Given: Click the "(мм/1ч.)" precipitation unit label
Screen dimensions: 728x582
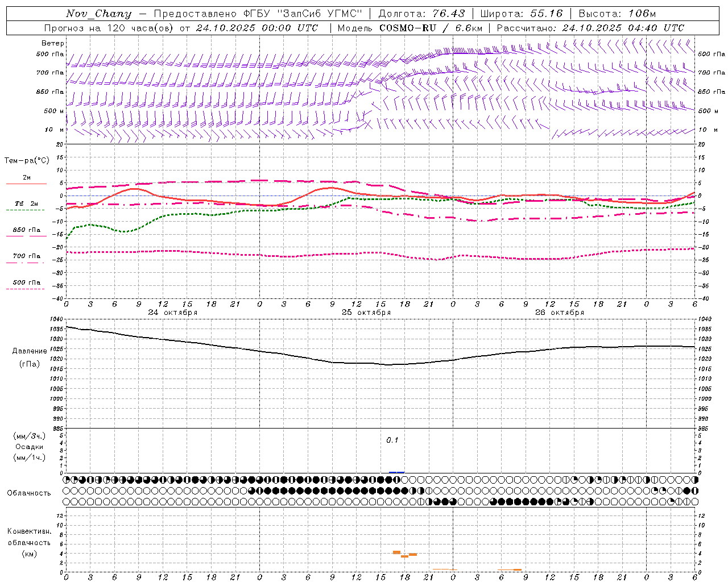Looking at the screenshot, I should [x=30, y=458].
